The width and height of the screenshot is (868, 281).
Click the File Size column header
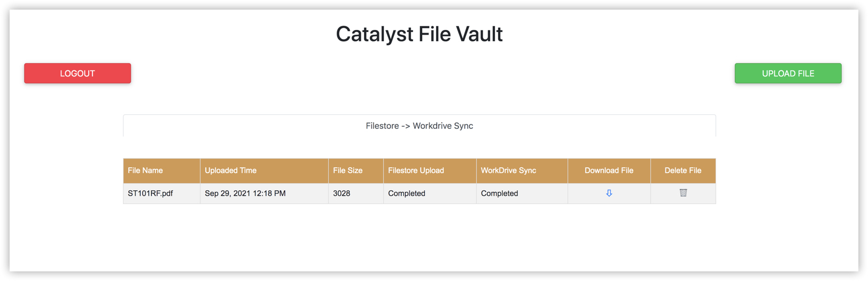pos(347,170)
